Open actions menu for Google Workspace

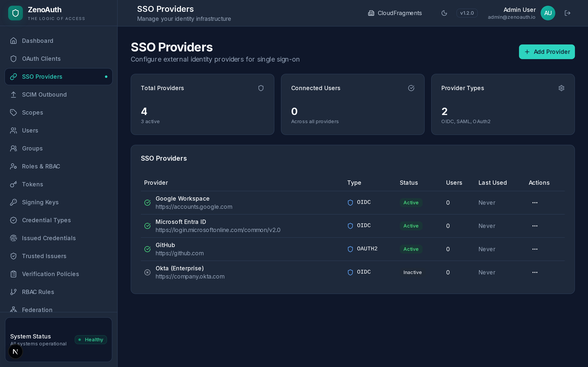(x=535, y=202)
